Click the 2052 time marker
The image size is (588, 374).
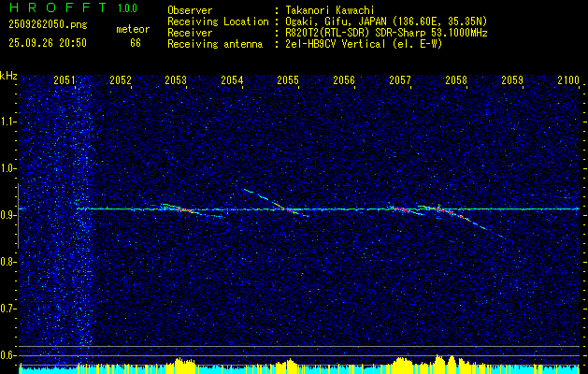click(121, 79)
